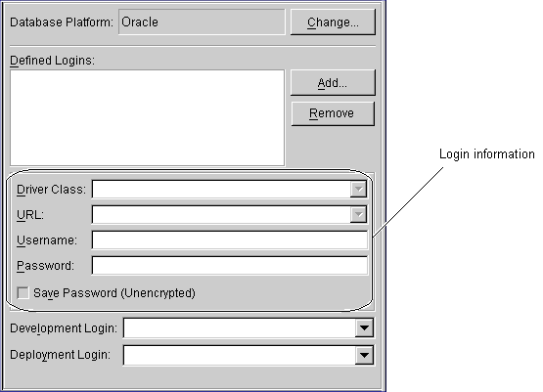Click the Defined Logins label
This screenshot has height=392, width=543.
[x=52, y=61]
